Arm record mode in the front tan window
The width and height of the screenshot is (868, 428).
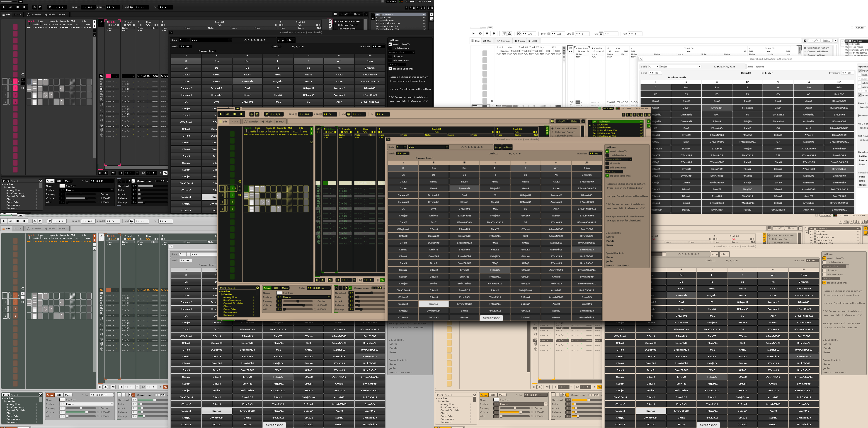click(x=241, y=114)
